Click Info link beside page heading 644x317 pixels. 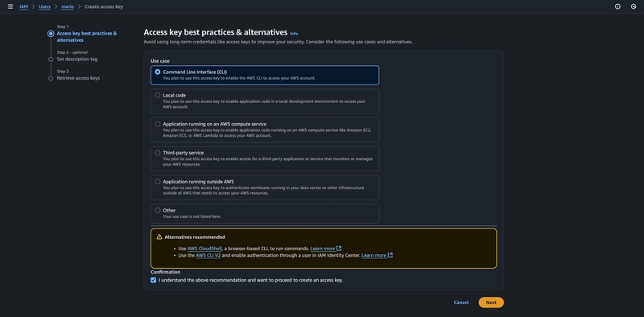[294, 33]
